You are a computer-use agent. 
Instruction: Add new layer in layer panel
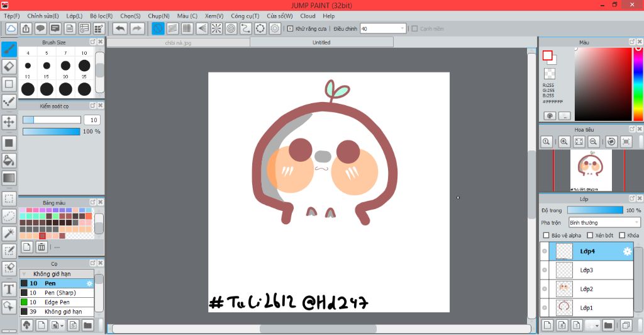point(548,325)
